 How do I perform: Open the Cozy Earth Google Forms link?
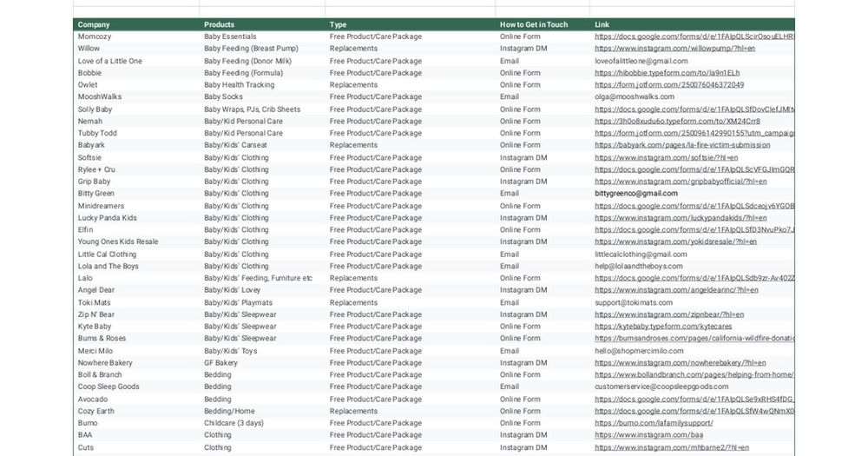(694, 412)
